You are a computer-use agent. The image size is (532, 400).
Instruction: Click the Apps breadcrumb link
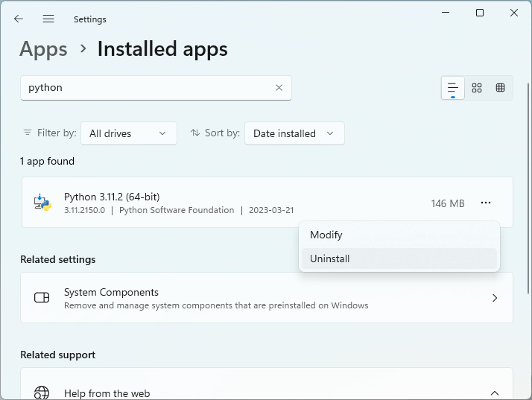(x=43, y=49)
